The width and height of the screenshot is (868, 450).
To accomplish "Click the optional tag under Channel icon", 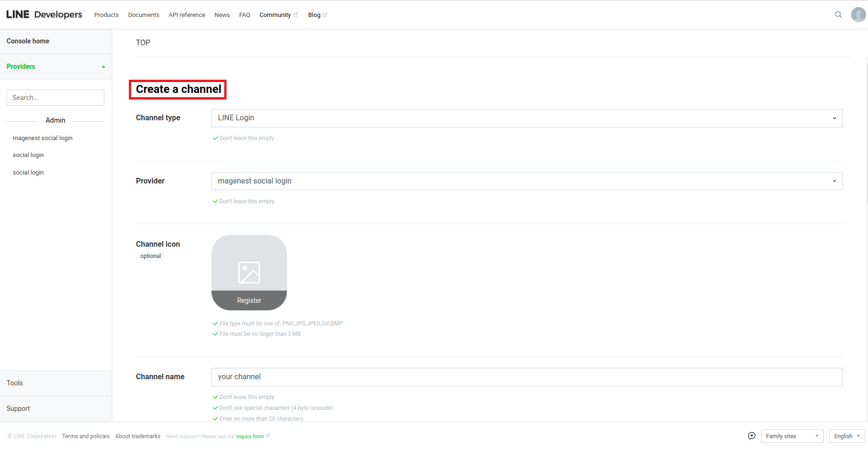I will tap(151, 256).
